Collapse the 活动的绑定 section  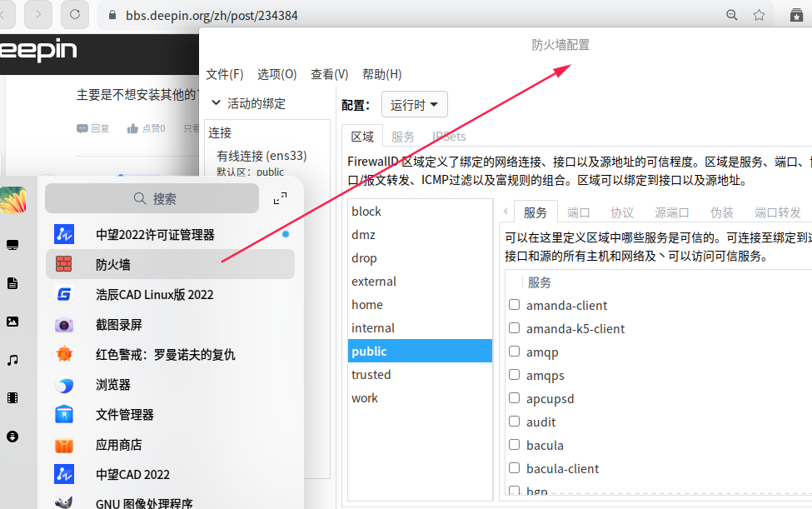[x=217, y=104]
